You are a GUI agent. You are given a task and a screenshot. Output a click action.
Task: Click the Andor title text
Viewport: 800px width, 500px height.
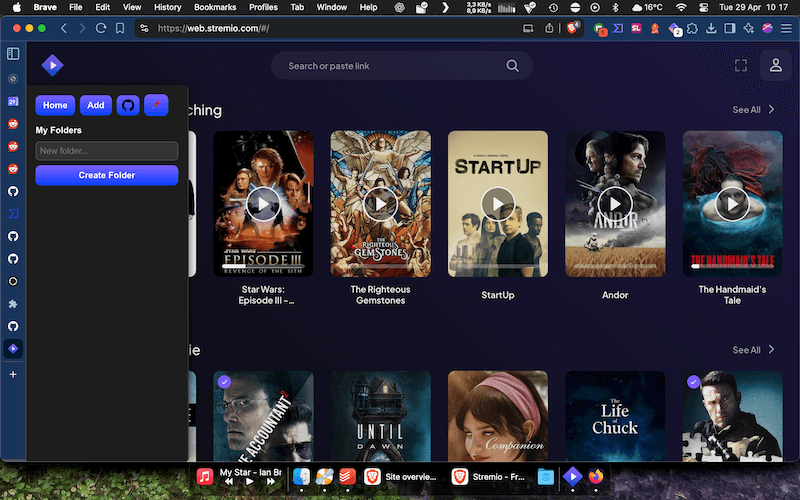click(615, 295)
